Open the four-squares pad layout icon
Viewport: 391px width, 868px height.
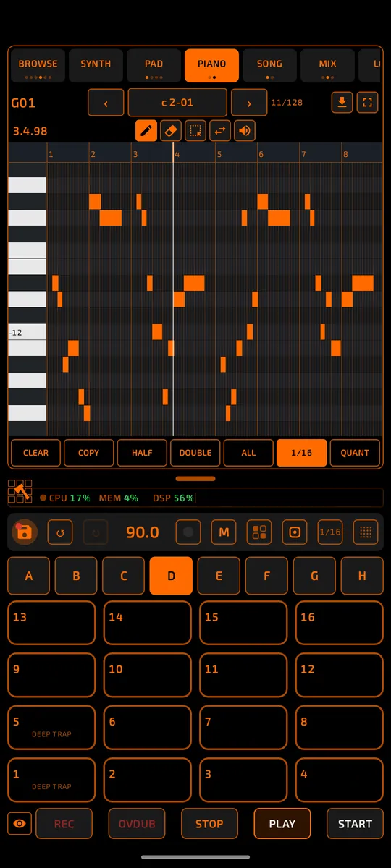point(259,532)
